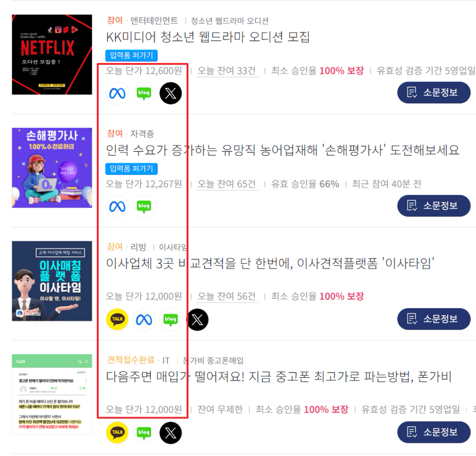The width and height of the screenshot is (476, 456).
Task: Click 소문정보 button for 폰가비 listing
Action: (434, 432)
